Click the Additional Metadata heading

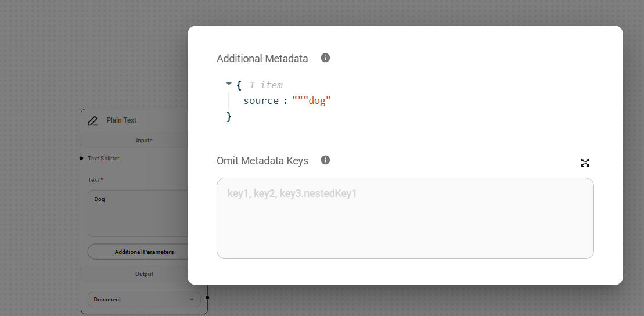(262, 59)
